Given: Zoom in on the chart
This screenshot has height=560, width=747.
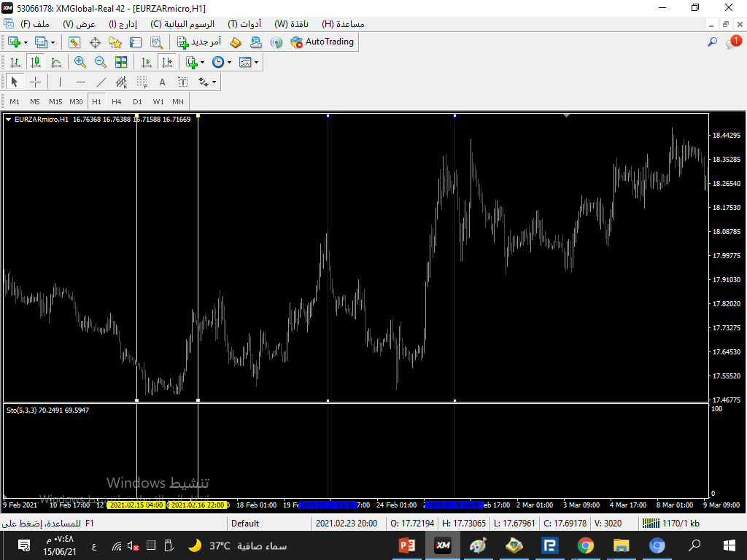Looking at the screenshot, I should pos(80,63).
